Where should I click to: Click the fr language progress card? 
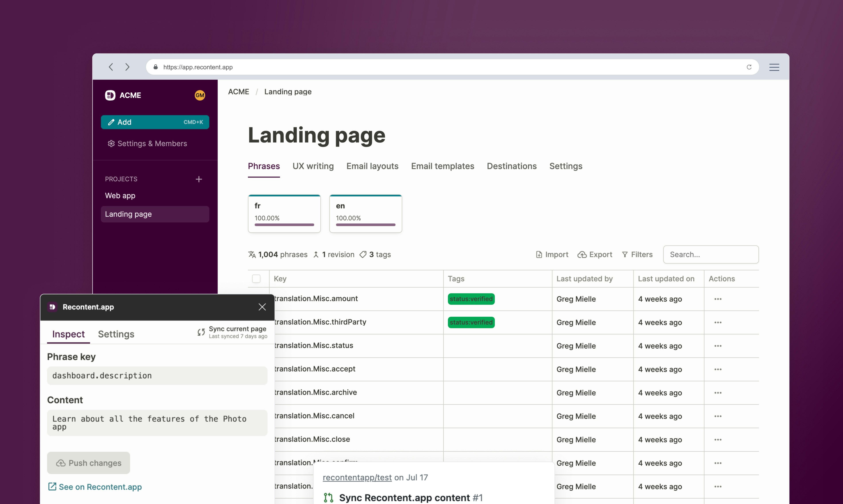click(284, 214)
